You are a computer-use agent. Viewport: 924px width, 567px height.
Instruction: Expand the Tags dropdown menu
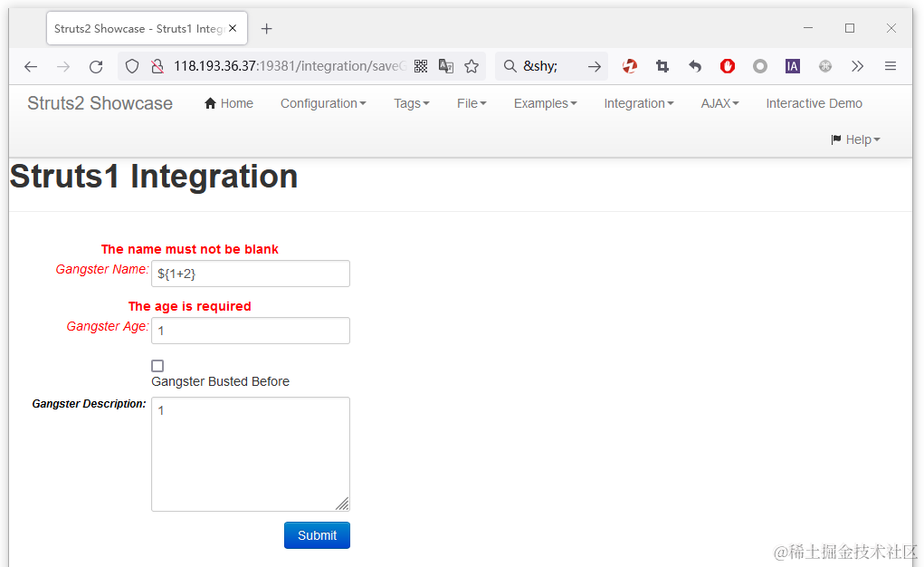click(412, 103)
